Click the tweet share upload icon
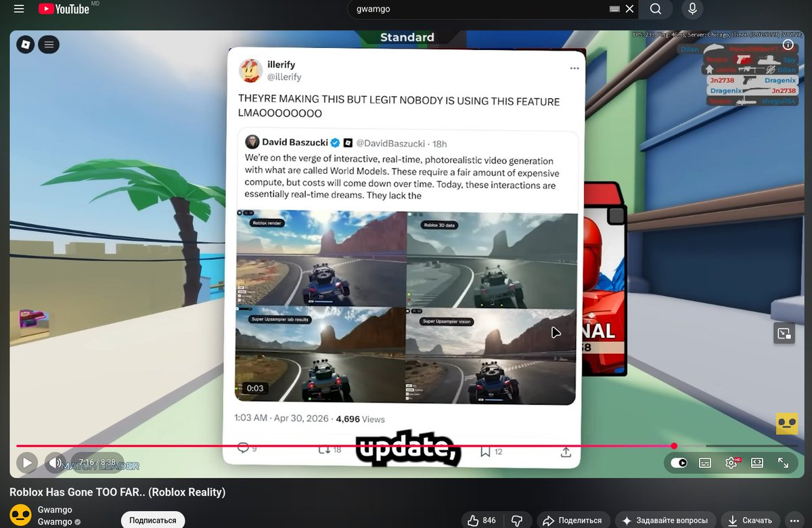812x528 pixels. click(x=566, y=452)
